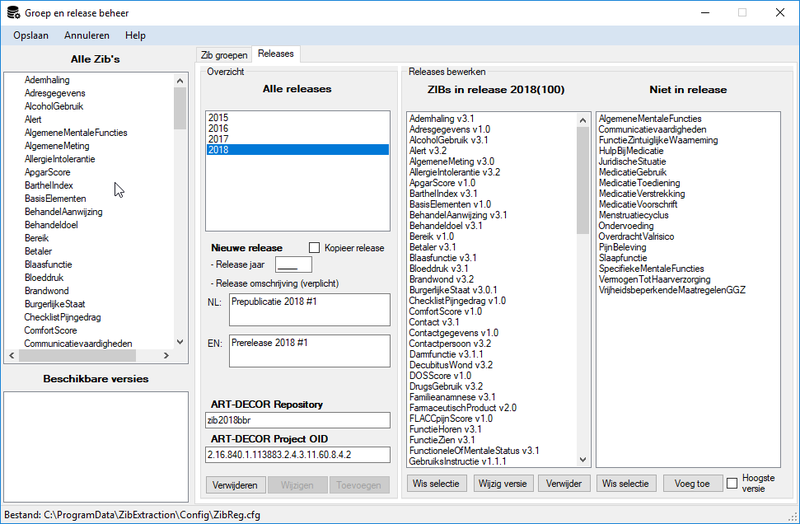Select release 2016 in Alle releases
Viewport: 800px width, 524px height.
[x=298, y=128]
